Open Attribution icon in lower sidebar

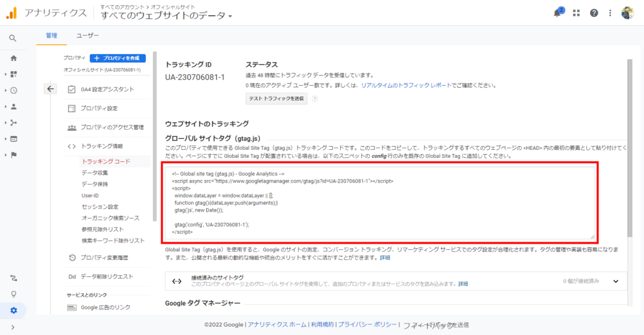click(14, 278)
